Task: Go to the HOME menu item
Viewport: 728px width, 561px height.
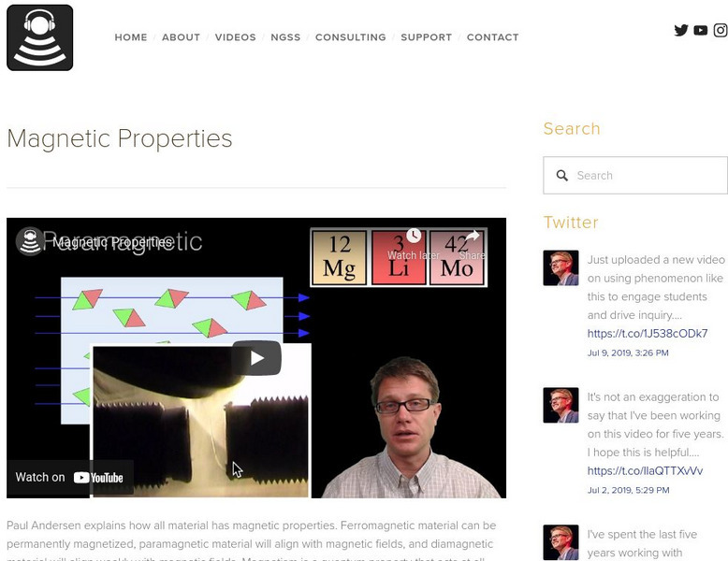Action: 131,37
